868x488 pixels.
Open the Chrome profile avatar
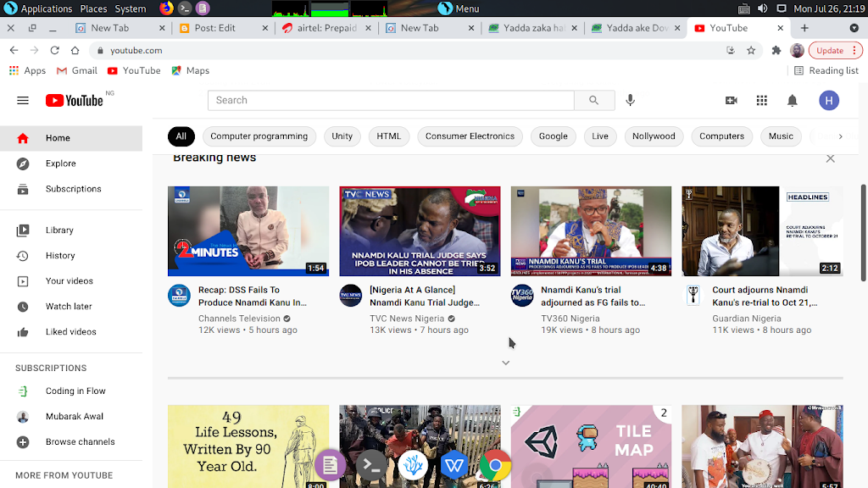(x=797, y=50)
